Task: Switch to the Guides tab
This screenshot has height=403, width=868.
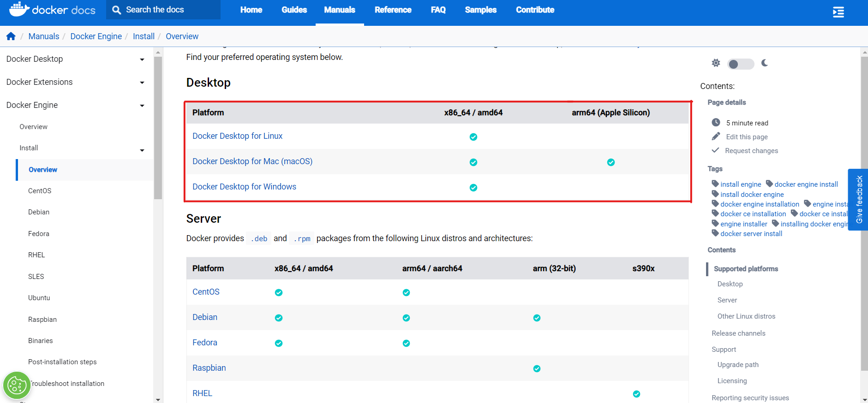Action: click(294, 10)
